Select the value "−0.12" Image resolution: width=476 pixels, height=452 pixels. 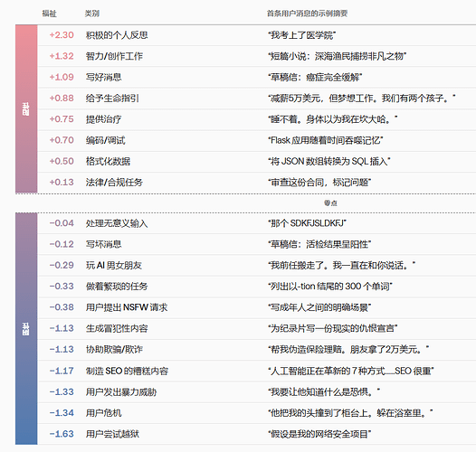62,244
